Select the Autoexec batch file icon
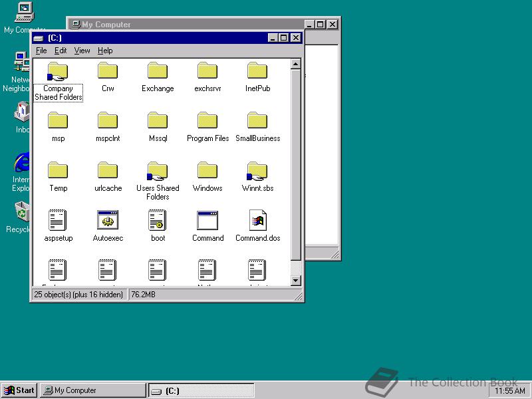Viewport: 532px width, 399px height. click(108, 220)
